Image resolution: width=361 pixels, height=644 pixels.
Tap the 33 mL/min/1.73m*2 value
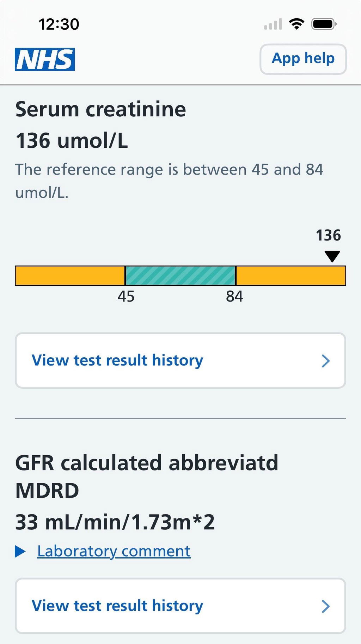(x=115, y=522)
